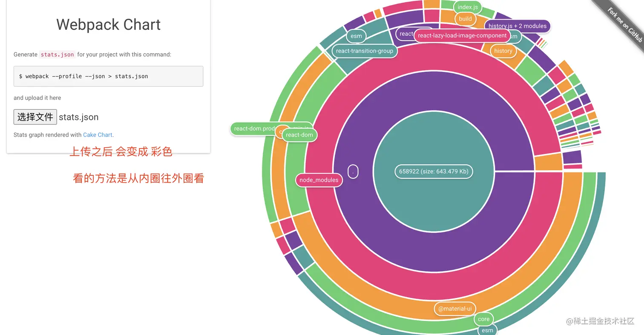Click the node_modules chart label
Screen dimensions: 644x335
click(319, 180)
